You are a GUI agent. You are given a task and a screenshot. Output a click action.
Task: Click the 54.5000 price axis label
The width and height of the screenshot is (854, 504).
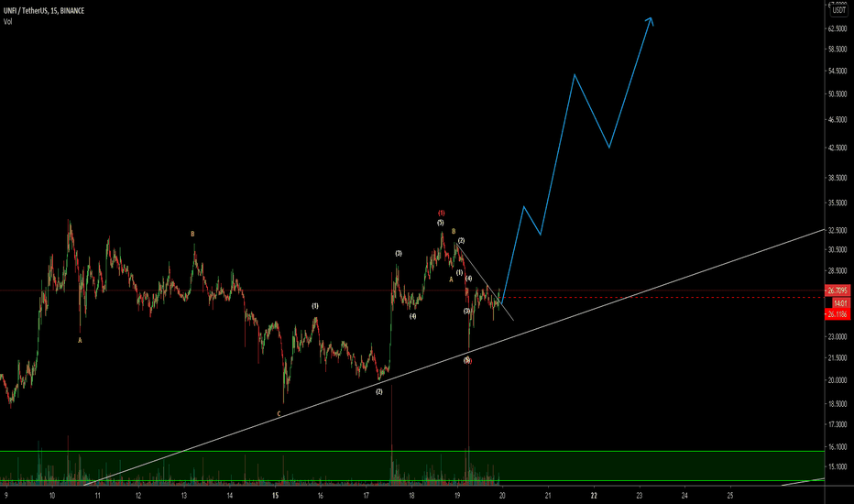pos(838,71)
